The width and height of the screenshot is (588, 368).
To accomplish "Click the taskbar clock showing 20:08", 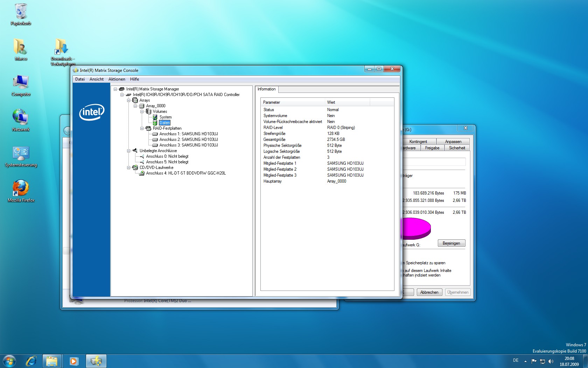I will (569, 361).
